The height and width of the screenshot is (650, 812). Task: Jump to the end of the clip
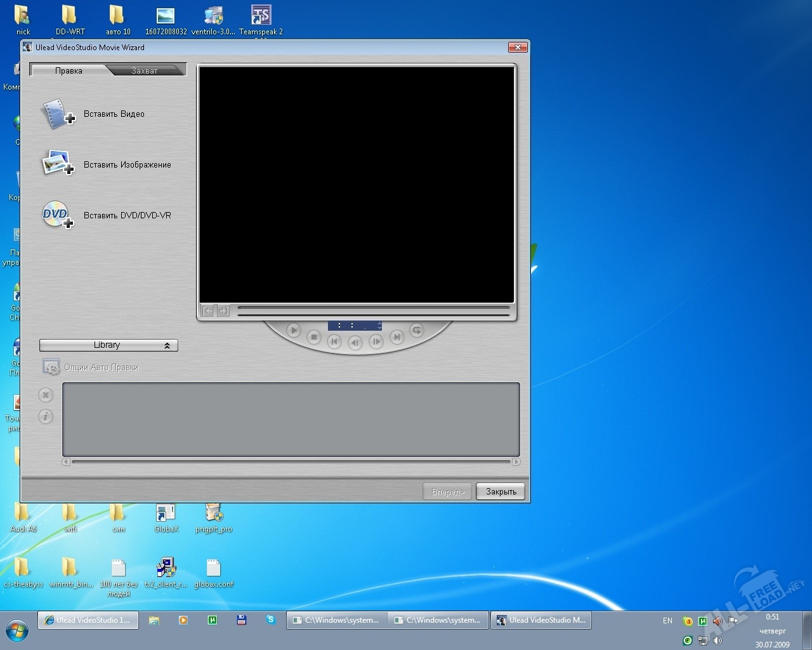[396, 337]
